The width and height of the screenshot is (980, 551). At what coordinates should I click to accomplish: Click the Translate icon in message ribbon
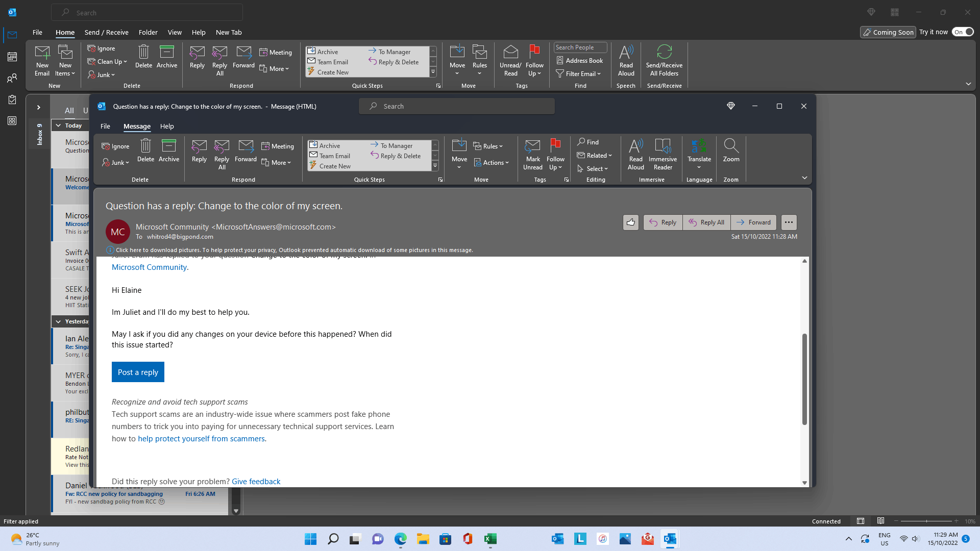pyautogui.click(x=699, y=154)
